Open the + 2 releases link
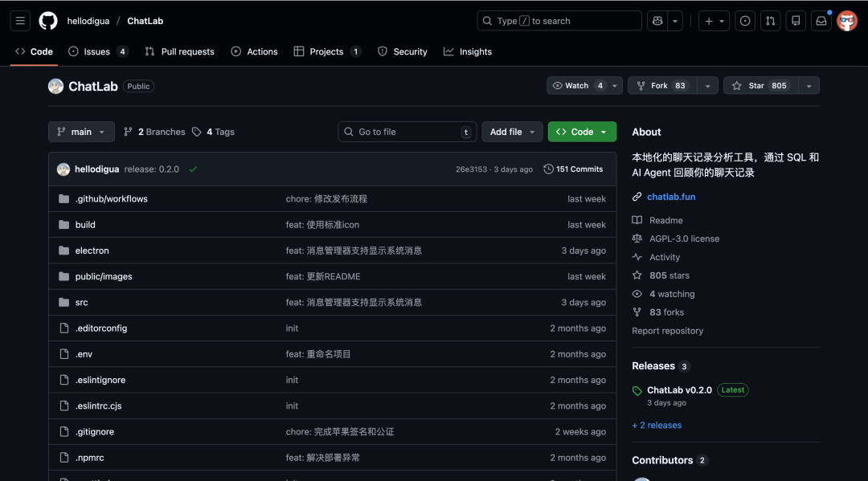The height and width of the screenshot is (481, 868). (x=657, y=425)
